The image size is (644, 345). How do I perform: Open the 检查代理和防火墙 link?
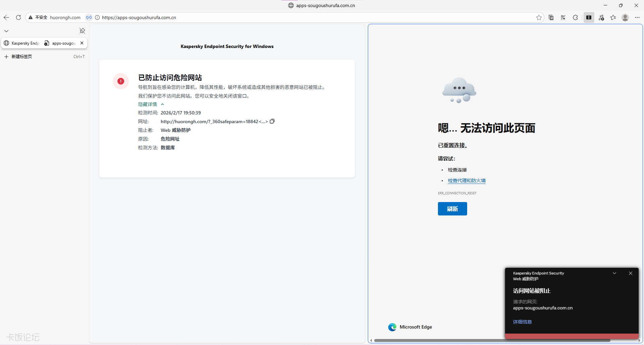point(466,181)
